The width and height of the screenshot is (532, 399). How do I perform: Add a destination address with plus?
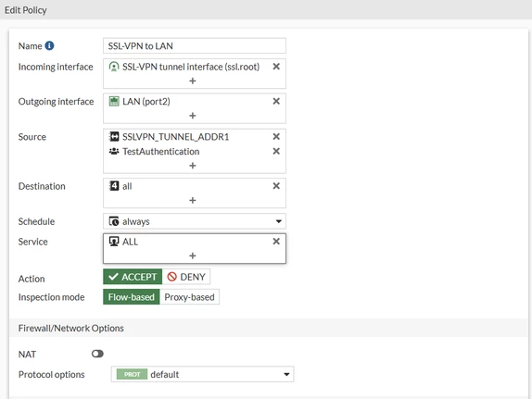193,200
